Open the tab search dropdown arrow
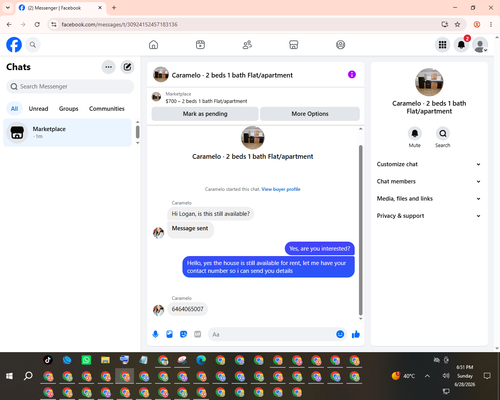The width and height of the screenshot is (500, 400). click(x=8, y=7)
